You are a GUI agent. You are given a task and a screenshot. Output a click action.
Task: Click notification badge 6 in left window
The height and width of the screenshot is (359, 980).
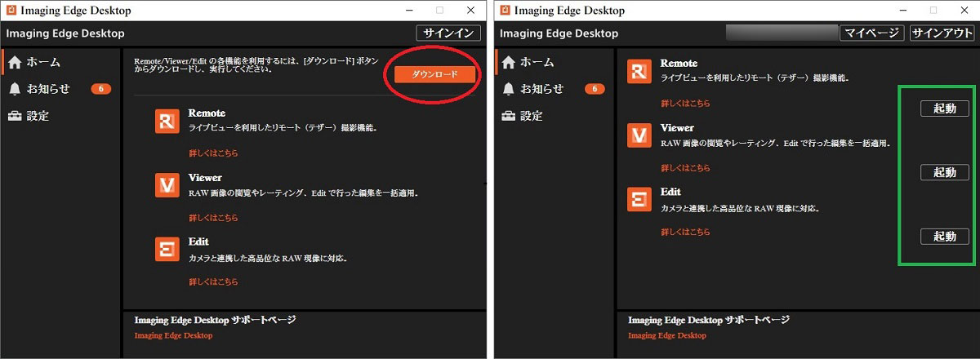coord(100,89)
